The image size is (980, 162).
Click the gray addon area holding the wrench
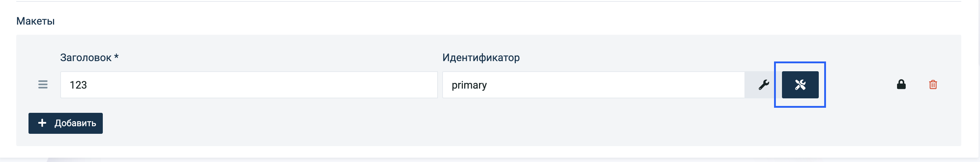pos(761,85)
